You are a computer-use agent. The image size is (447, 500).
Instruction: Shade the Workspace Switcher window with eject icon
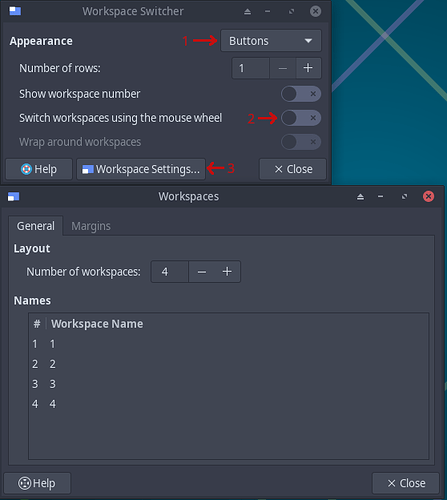(x=247, y=12)
